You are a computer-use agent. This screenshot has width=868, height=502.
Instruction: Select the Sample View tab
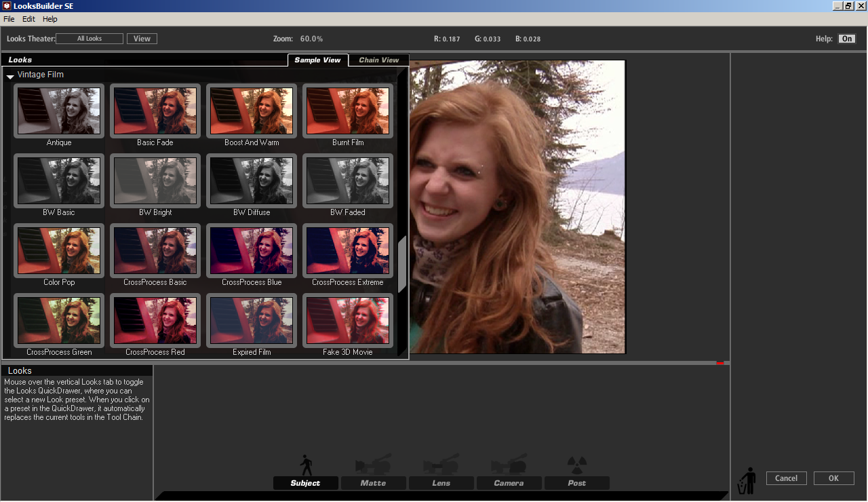tap(317, 60)
